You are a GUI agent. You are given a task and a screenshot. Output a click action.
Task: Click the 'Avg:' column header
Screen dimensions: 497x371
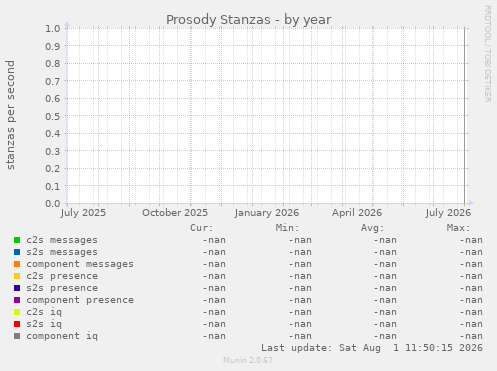pos(373,228)
